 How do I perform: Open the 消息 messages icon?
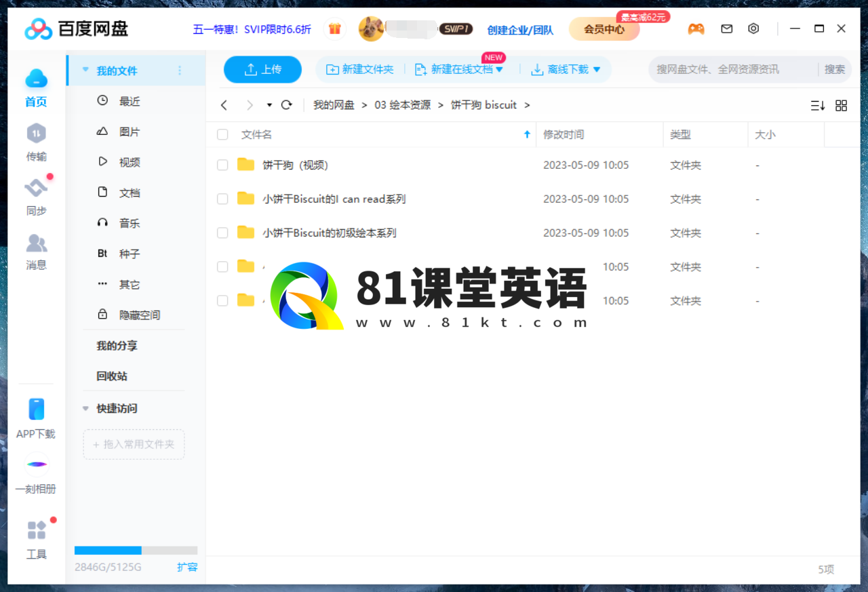tap(37, 243)
